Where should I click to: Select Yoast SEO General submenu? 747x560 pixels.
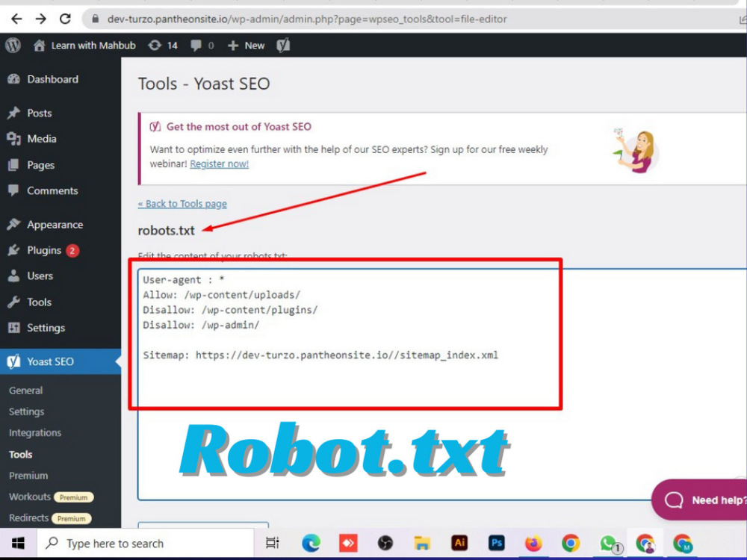point(25,391)
